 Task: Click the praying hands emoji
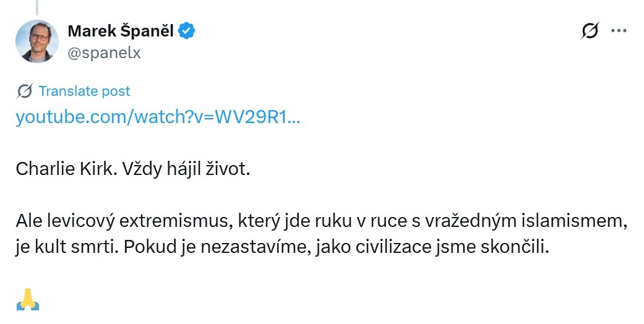(x=28, y=299)
